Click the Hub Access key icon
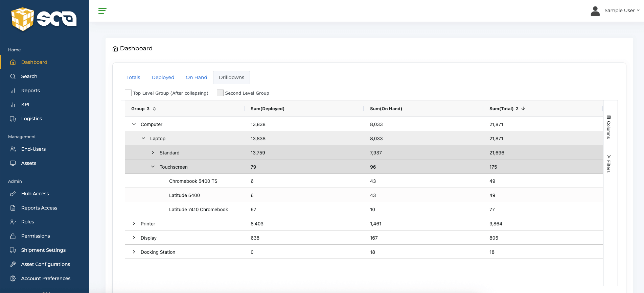 click(13, 194)
